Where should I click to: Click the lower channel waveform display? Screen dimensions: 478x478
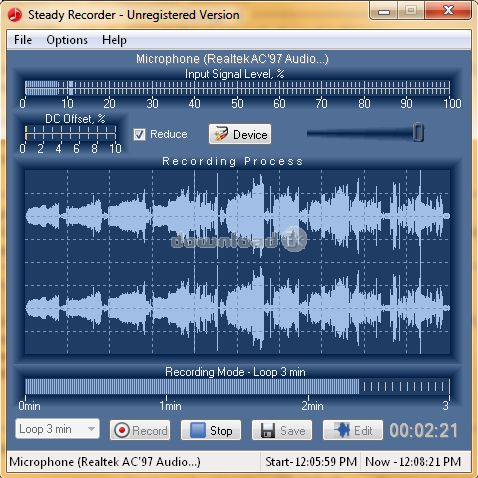(237, 308)
